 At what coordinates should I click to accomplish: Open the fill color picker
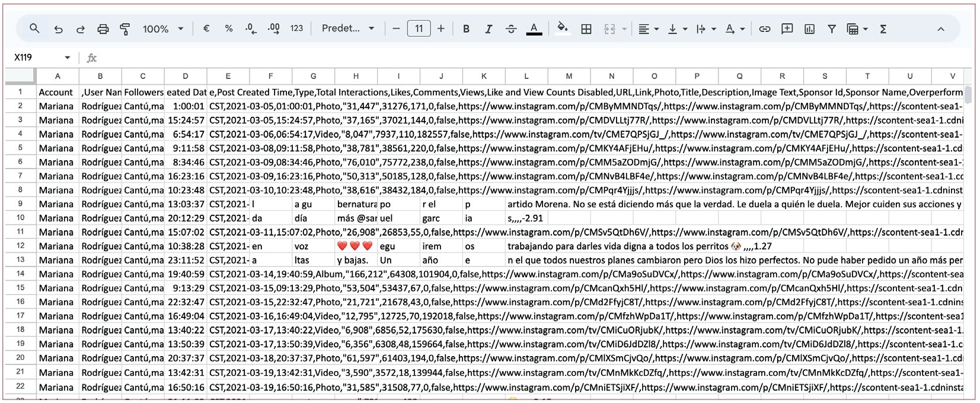563,28
